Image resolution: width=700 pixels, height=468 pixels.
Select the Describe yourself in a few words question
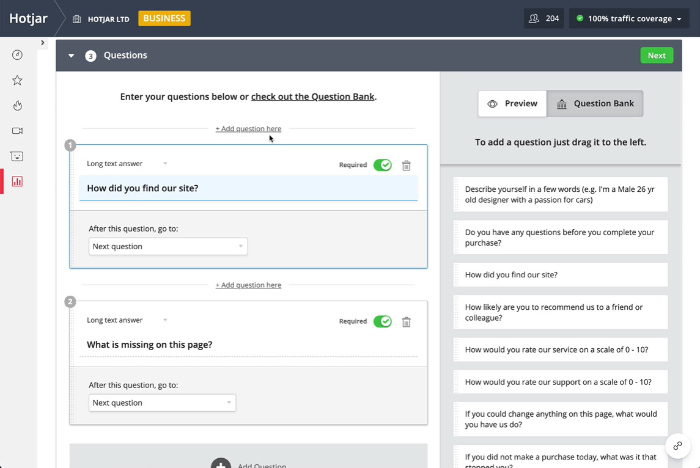[561, 194]
